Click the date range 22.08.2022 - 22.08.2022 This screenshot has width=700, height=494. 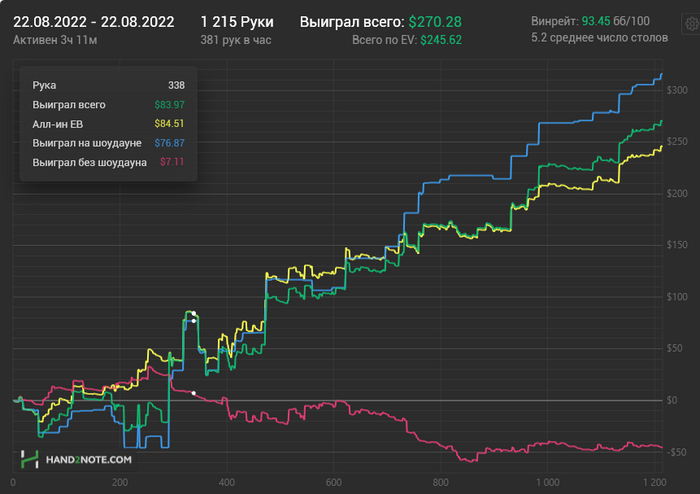point(94,22)
